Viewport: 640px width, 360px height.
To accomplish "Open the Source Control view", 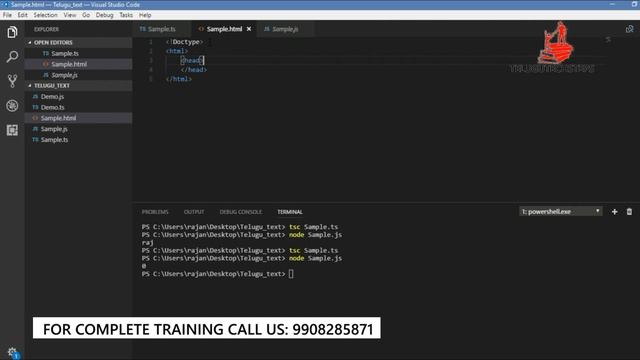I will 12,81.
